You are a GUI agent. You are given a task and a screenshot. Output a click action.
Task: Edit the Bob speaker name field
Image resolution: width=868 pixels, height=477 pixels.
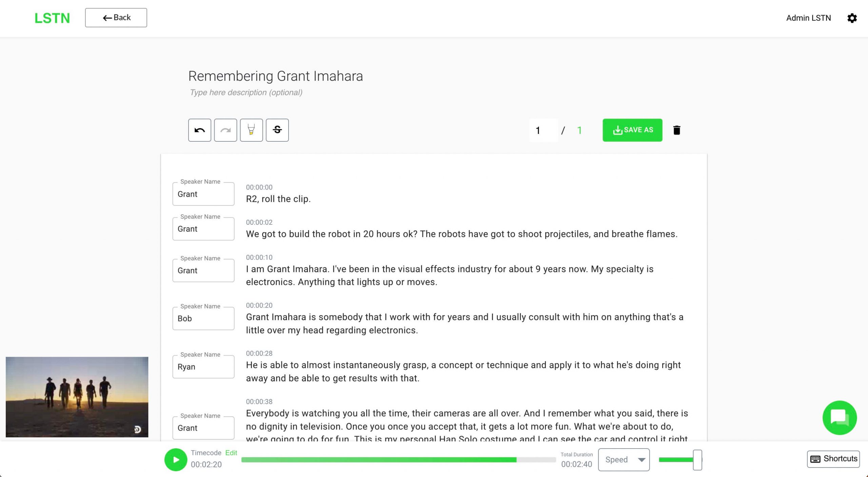click(203, 318)
